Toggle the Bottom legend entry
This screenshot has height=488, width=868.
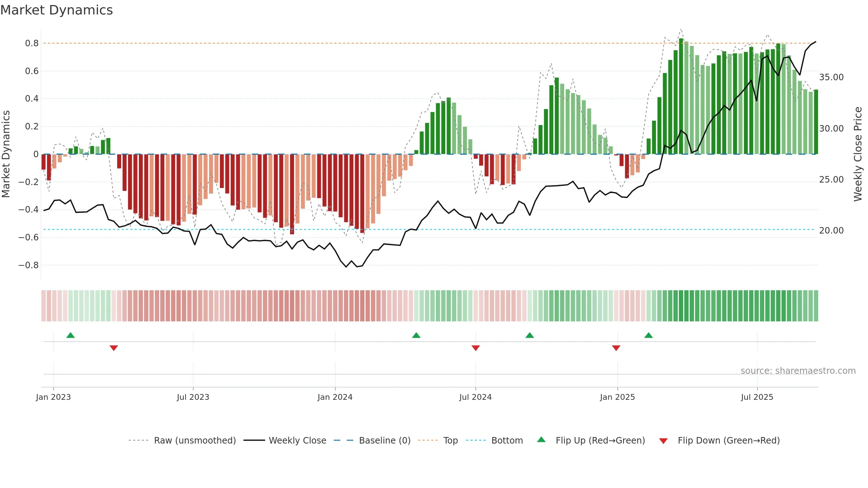tap(494, 440)
